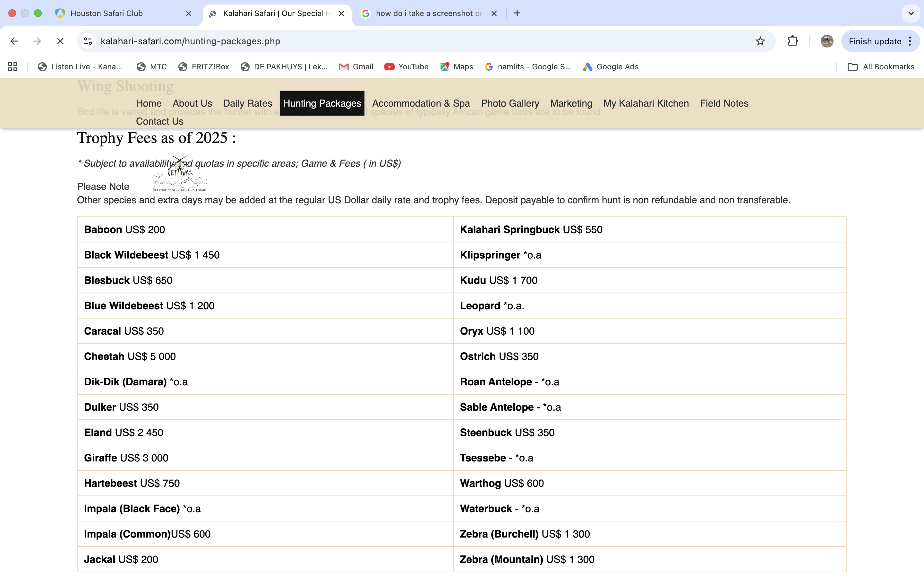Click the Zebra (Mountain) US$ 1 300 cell
The width and height of the screenshot is (924, 578).
(x=650, y=559)
